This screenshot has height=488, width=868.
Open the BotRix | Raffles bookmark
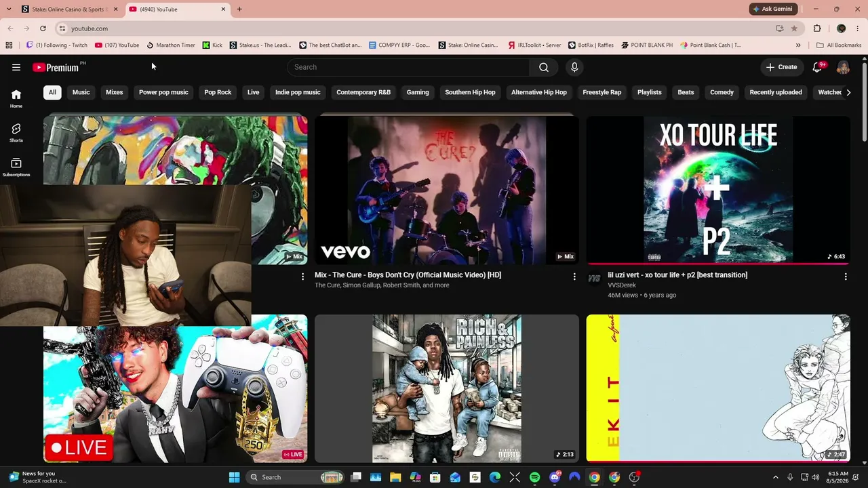pyautogui.click(x=591, y=45)
